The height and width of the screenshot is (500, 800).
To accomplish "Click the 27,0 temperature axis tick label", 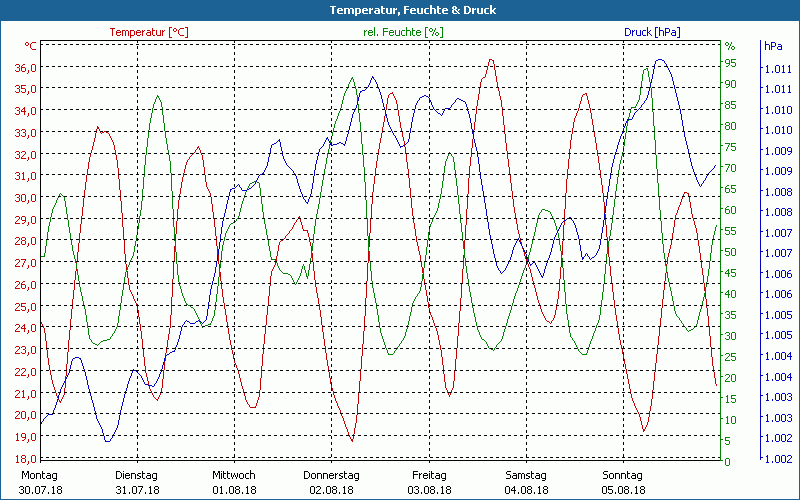I will click(26, 263).
